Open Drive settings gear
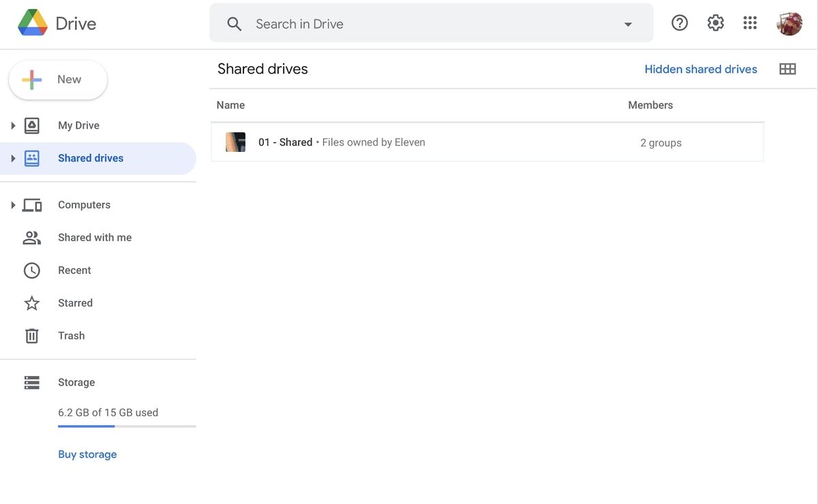Screen dimensions: 818x504 [715, 22]
